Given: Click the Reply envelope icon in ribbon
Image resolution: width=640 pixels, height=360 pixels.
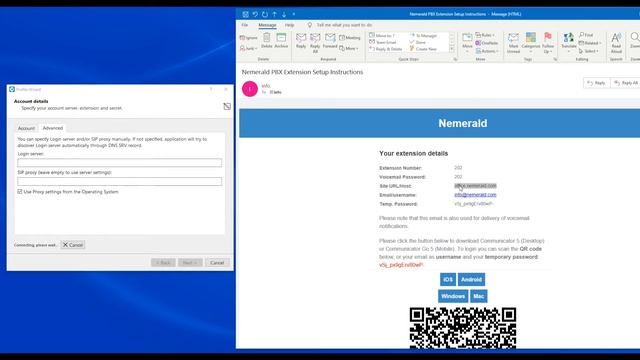Looking at the screenshot, I should coord(301,38).
